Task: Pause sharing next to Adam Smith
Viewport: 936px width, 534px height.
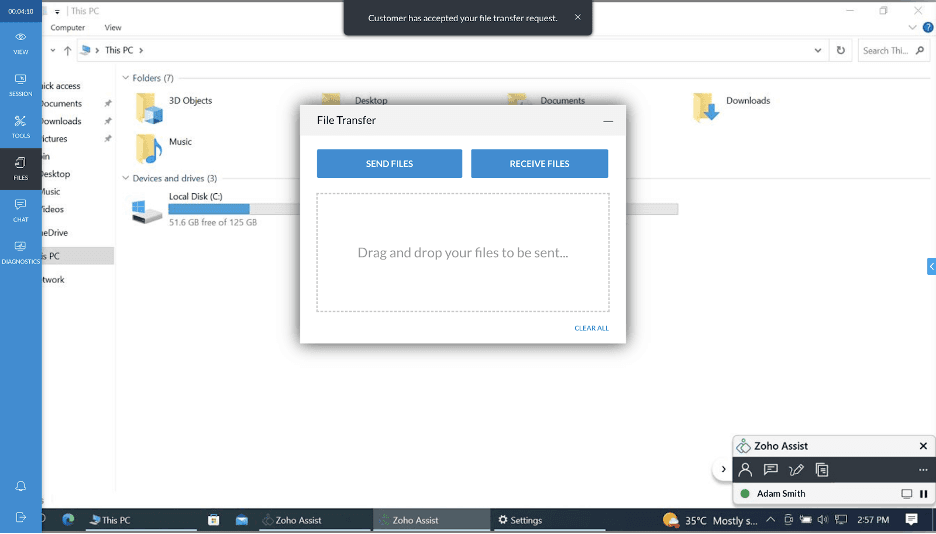Action: pyautogui.click(x=923, y=493)
